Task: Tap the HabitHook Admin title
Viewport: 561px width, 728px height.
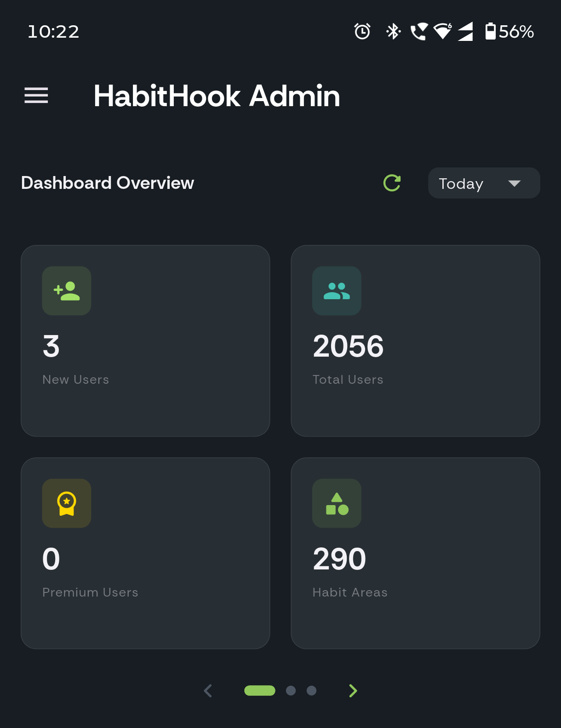Action: coord(217,96)
